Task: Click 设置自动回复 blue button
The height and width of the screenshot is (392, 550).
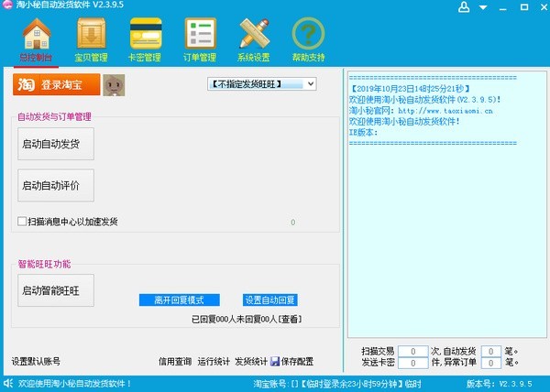Action: click(270, 300)
